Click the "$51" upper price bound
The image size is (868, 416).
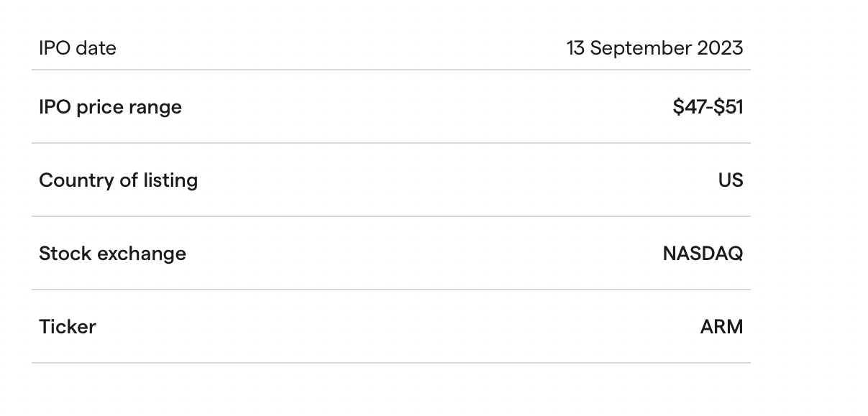[x=728, y=107]
